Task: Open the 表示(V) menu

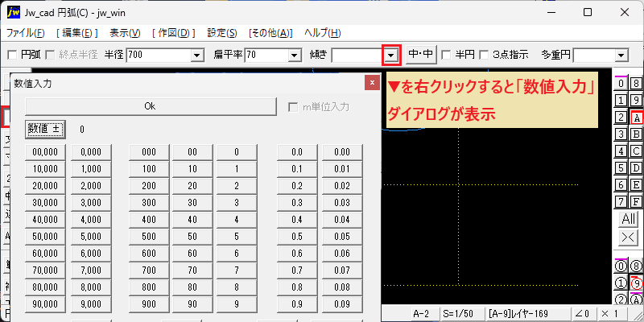Action: click(x=126, y=33)
